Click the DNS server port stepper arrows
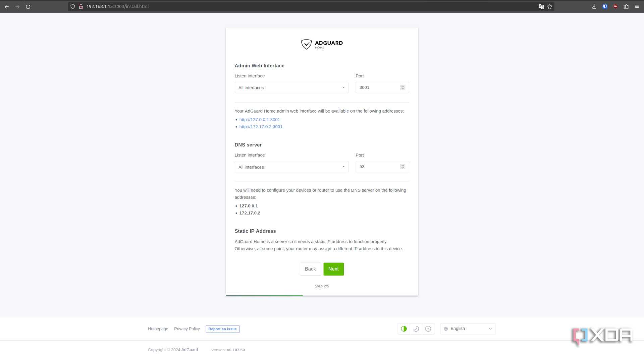Screen dimensions: 644x358 (402, 167)
